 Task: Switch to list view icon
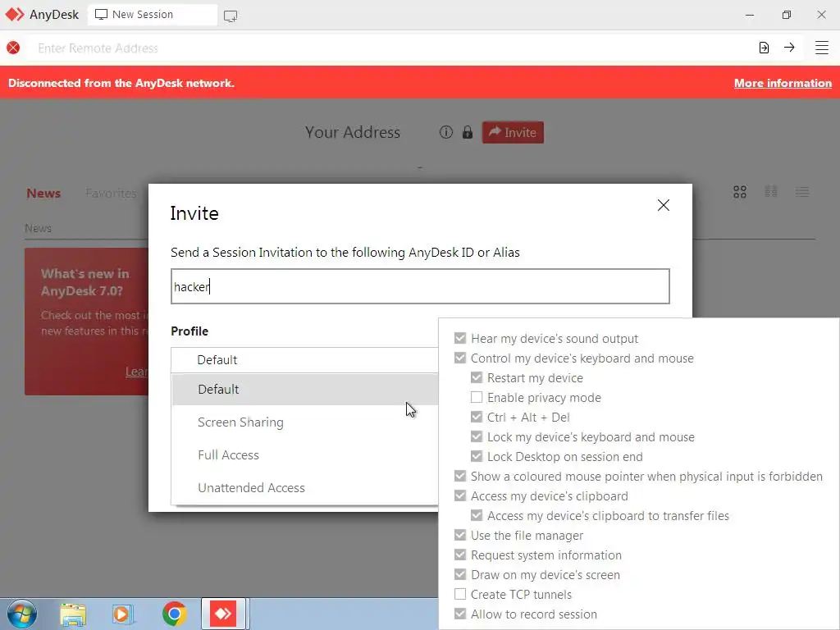click(802, 192)
